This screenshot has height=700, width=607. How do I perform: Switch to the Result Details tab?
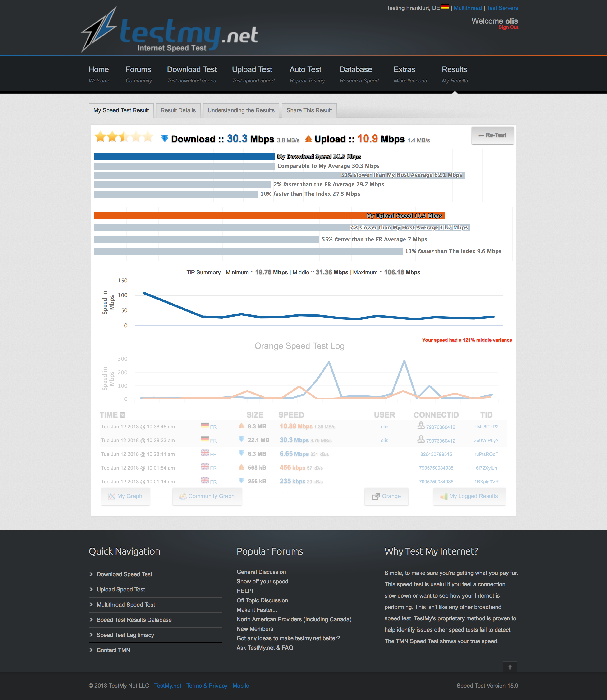coord(178,110)
